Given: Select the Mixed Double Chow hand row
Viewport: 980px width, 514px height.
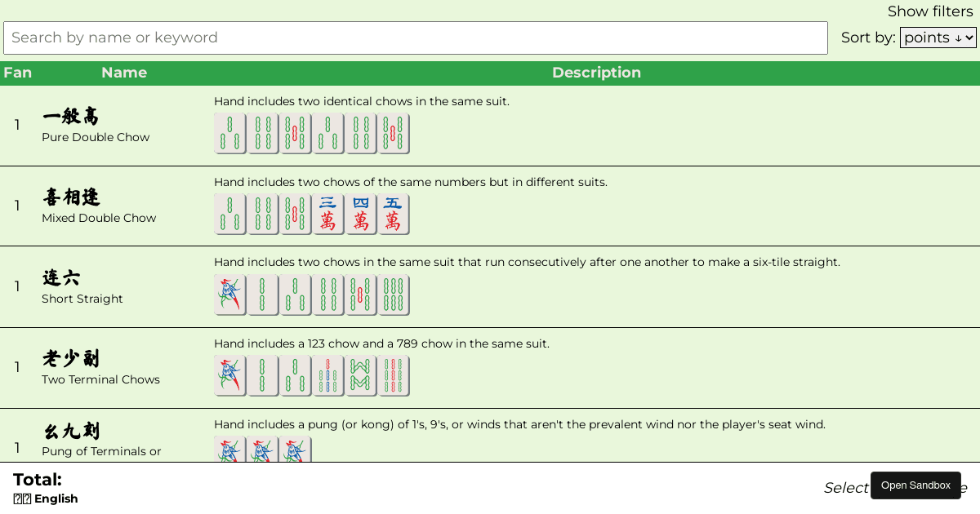Looking at the screenshot, I should [490, 206].
